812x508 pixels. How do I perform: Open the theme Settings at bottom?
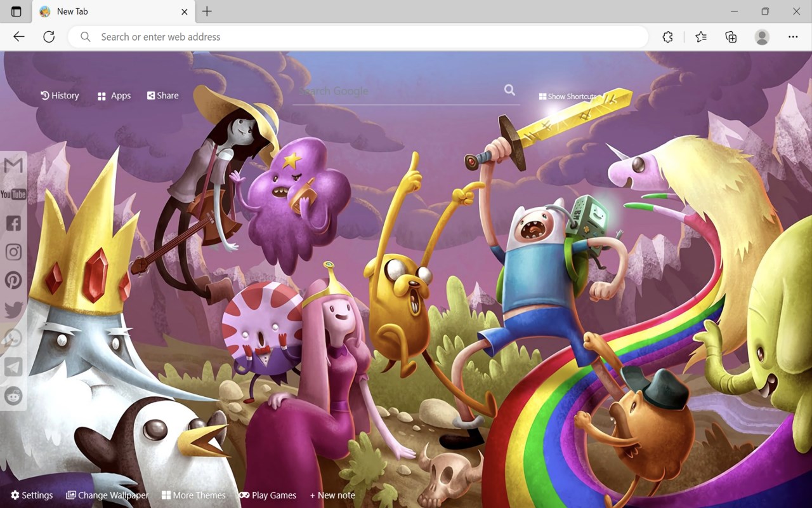[32, 495]
